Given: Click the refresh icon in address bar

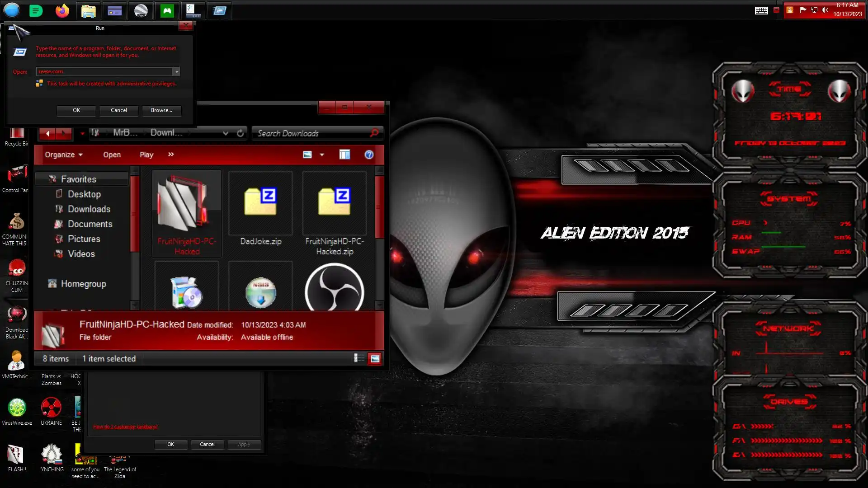Looking at the screenshot, I should [241, 133].
